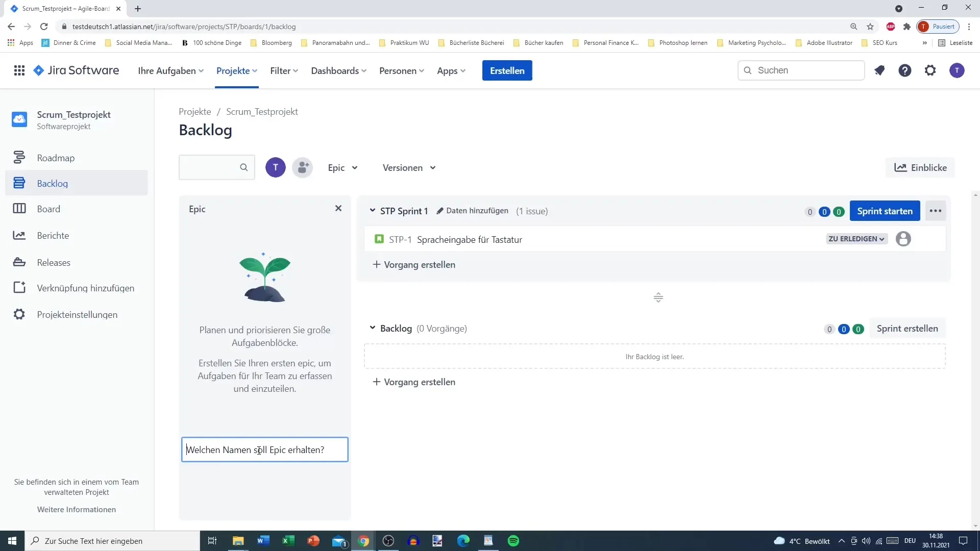This screenshot has width=980, height=551.
Task: Click the search magnifier in backlog filter
Action: [244, 167]
